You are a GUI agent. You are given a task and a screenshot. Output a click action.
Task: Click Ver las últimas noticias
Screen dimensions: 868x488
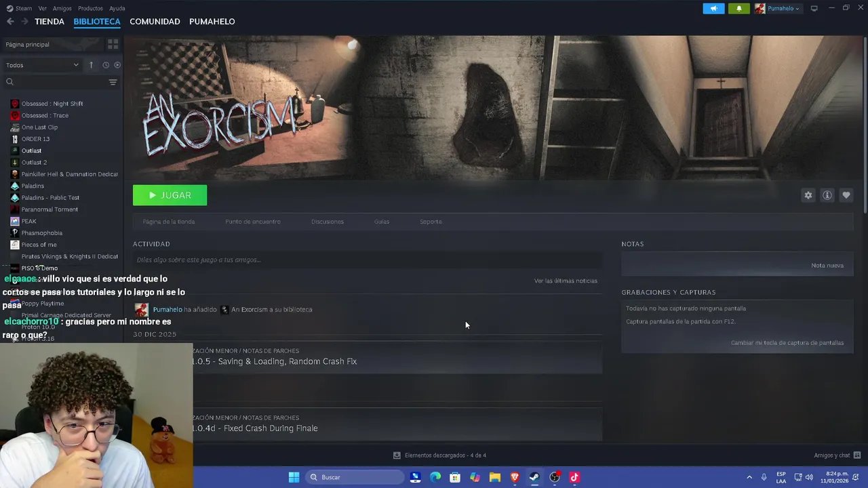click(566, 281)
